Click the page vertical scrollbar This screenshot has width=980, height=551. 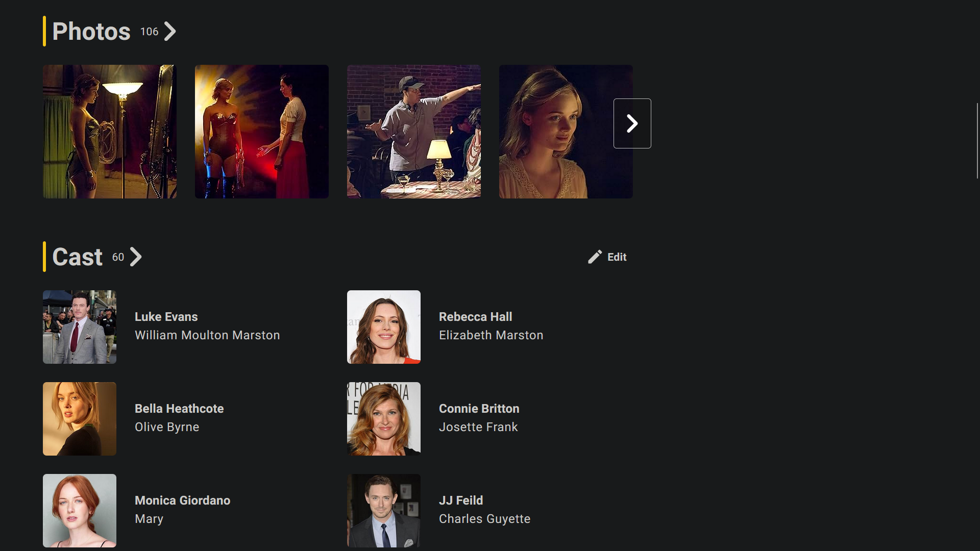(x=977, y=141)
